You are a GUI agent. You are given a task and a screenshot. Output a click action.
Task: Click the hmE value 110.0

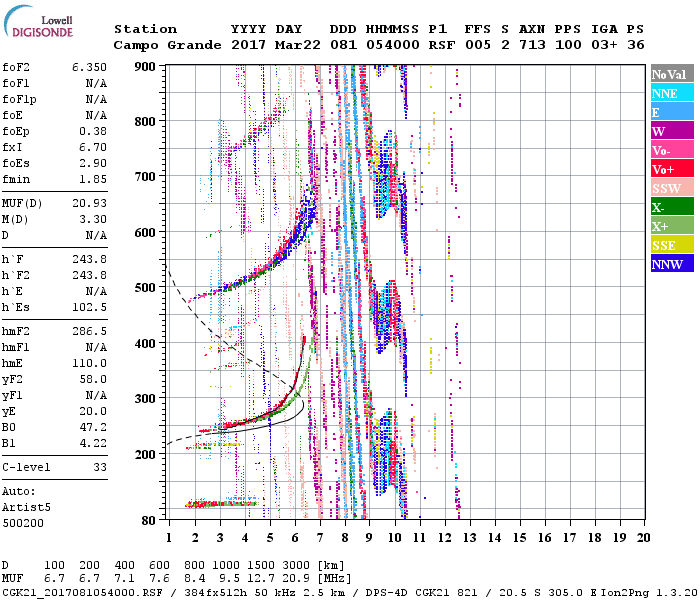tap(89, 364)
